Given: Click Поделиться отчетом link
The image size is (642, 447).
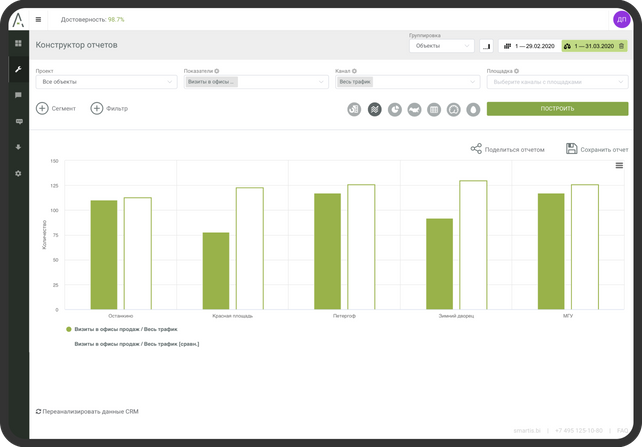Looking at the screenshot, I should (507, 149).
